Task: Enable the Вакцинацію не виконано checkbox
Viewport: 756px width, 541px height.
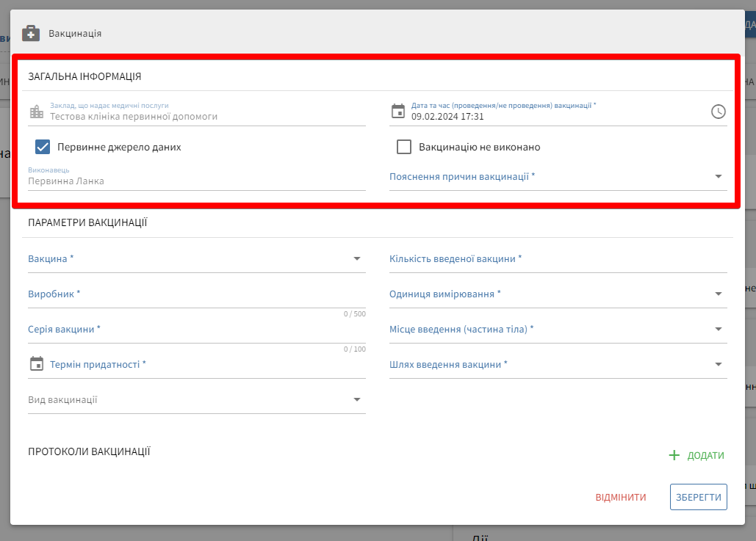Action: coord(404,147)
